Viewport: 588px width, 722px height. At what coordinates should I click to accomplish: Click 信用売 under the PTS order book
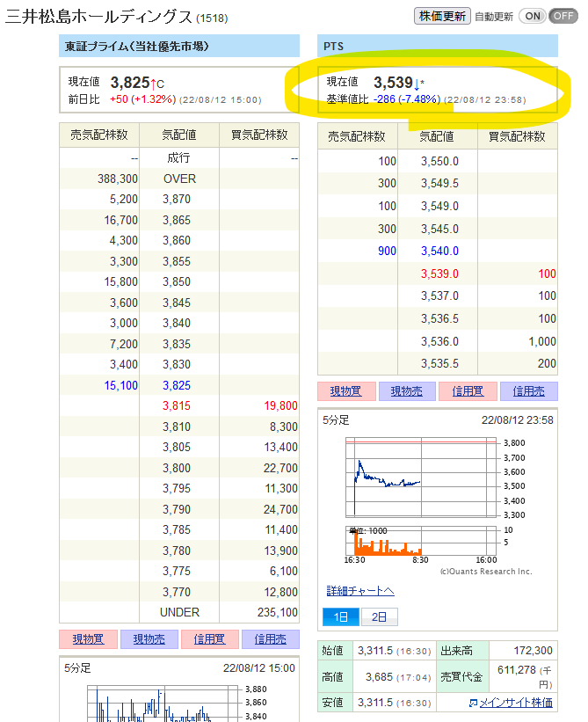528,391
